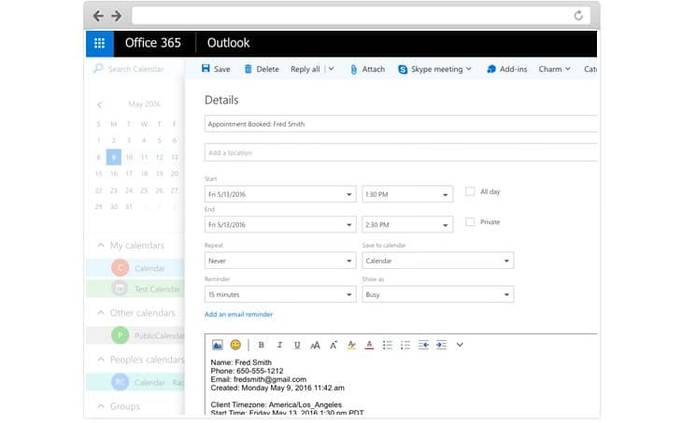Edit the appointment title field

(401, 124)
